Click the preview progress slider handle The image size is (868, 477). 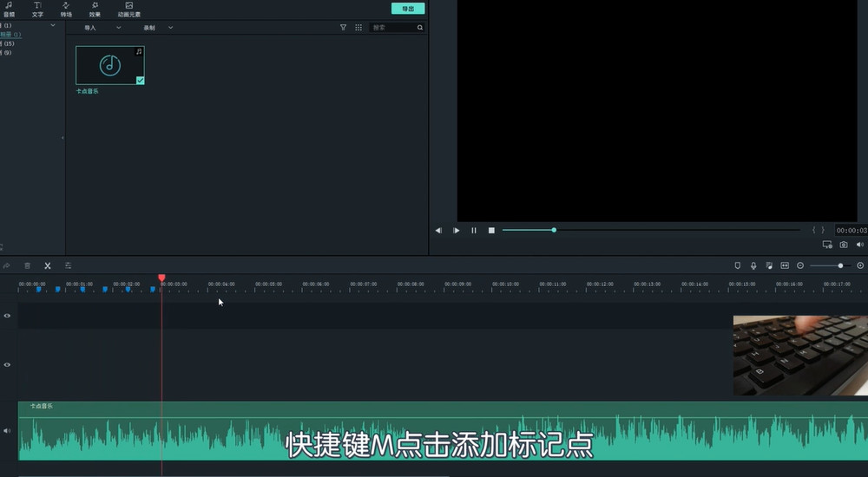coord(554,230)
